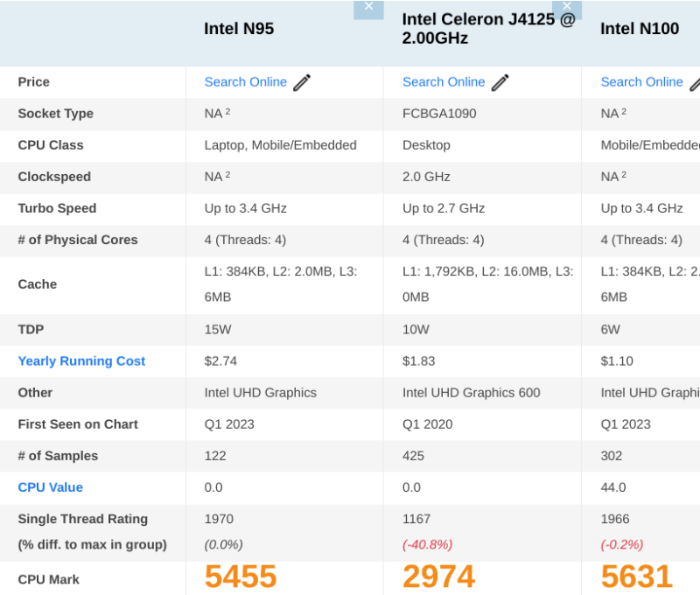Click the 44.0 CPU Value figure
700x595 pixels.
pos(613,487)
